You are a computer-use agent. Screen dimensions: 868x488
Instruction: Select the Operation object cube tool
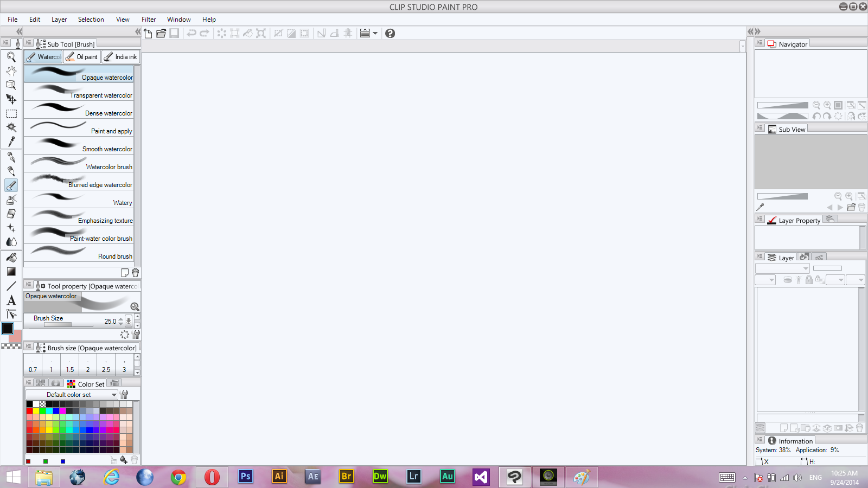pos(11,85)
